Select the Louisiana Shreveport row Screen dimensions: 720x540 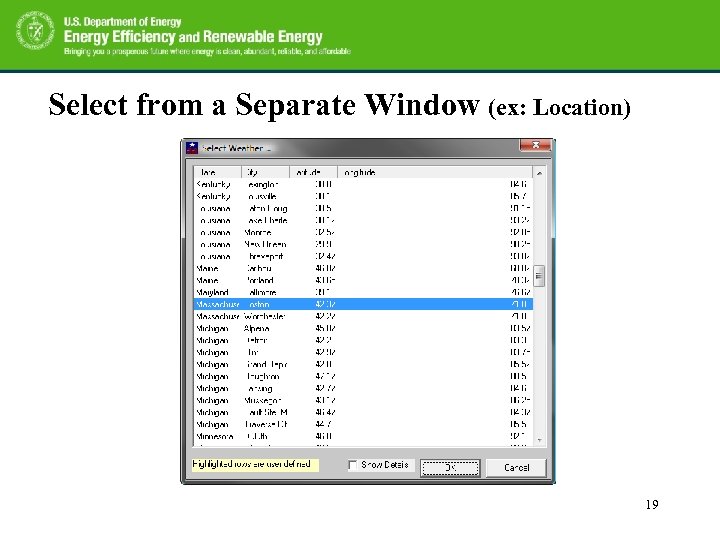363,256
